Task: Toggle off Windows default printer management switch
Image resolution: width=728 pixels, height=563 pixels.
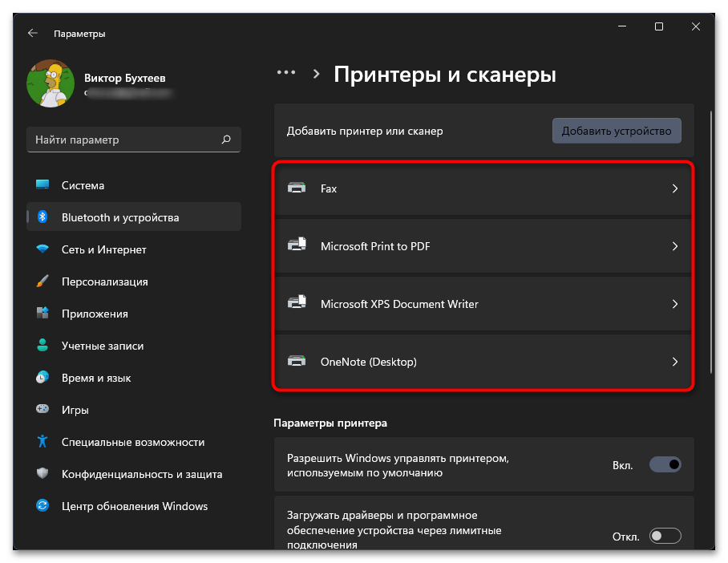Action: click(665, 464)
